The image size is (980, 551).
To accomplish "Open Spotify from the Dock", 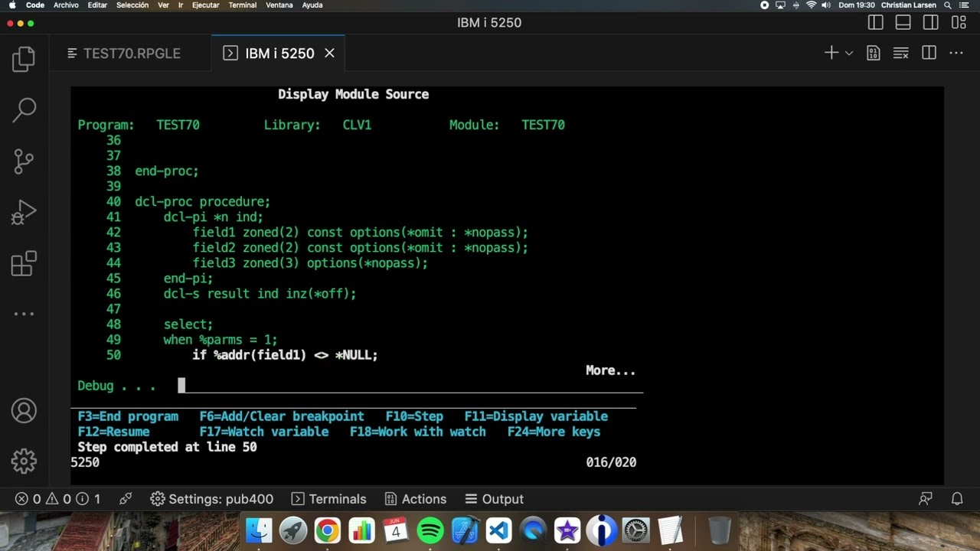I will click(x=430, y=530).
